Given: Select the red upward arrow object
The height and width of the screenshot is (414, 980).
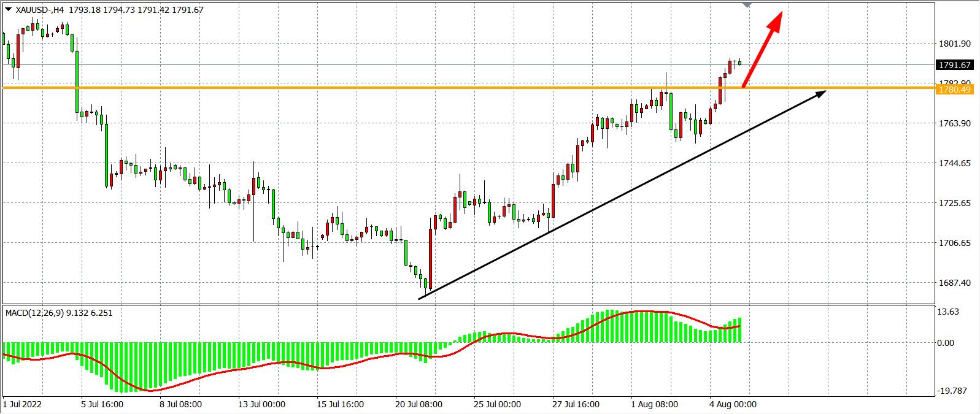Looking at the screenshot, I should point(762,49).
